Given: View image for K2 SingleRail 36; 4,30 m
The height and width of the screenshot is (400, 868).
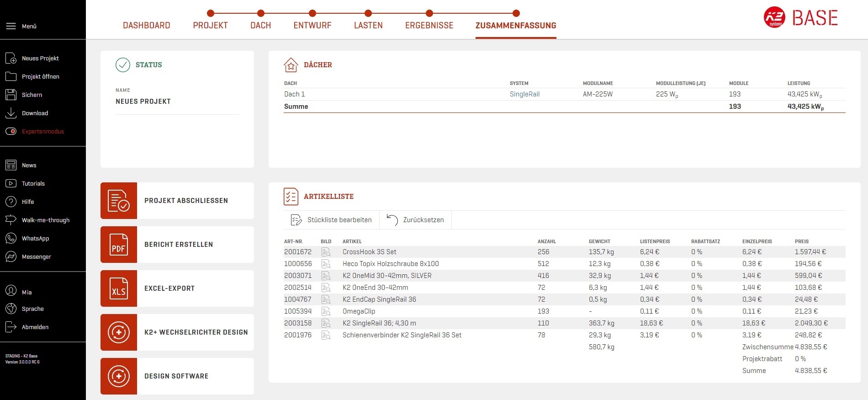Looking at the screenshot, I should (x=326, y=323).
